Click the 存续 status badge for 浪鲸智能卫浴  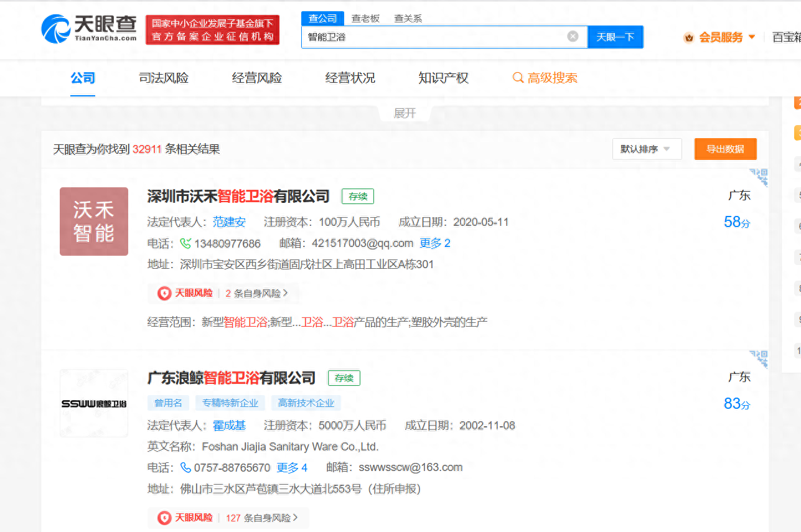click(x=344, y=378)
